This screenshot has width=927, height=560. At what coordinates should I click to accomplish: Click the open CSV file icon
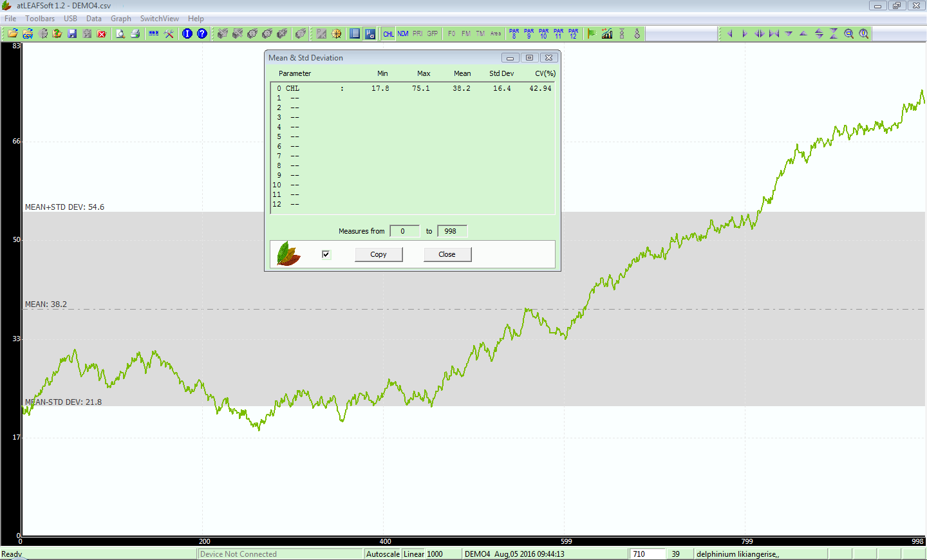28,33
